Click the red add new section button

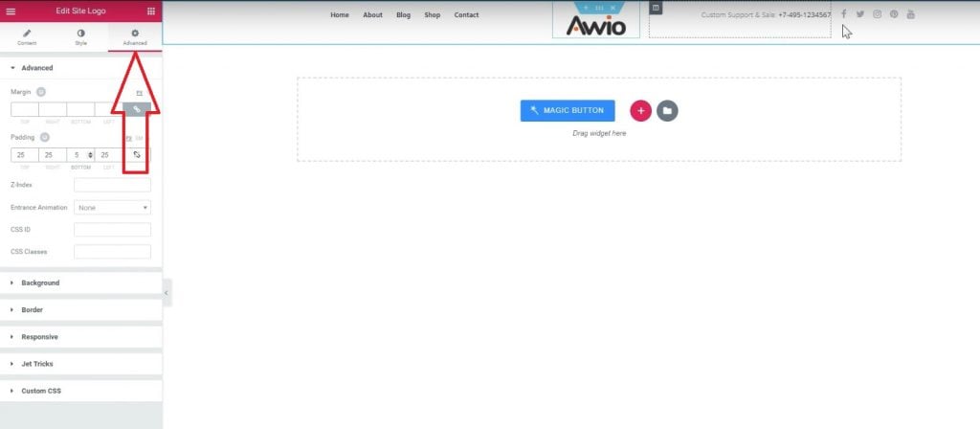click(x=640, y=110)
